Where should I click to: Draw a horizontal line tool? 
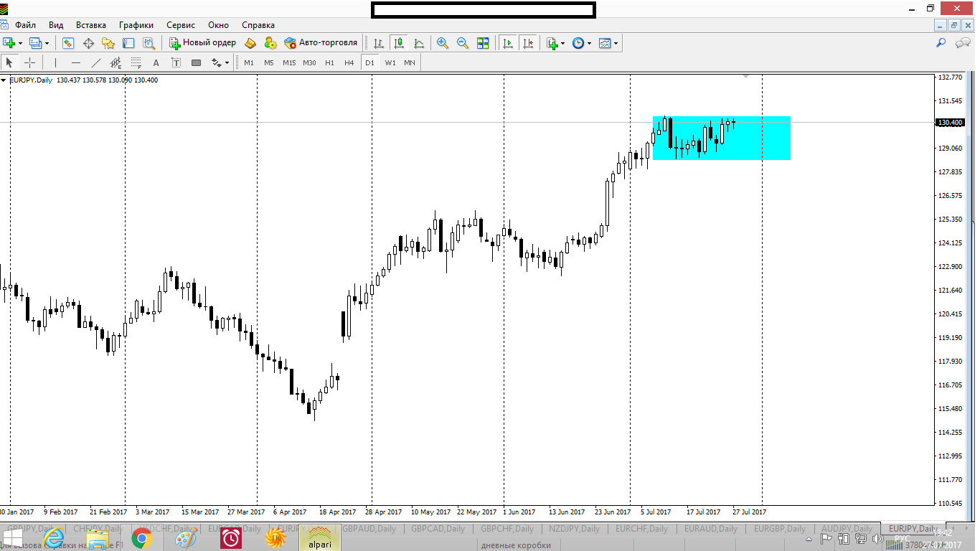tap(76, 62)
